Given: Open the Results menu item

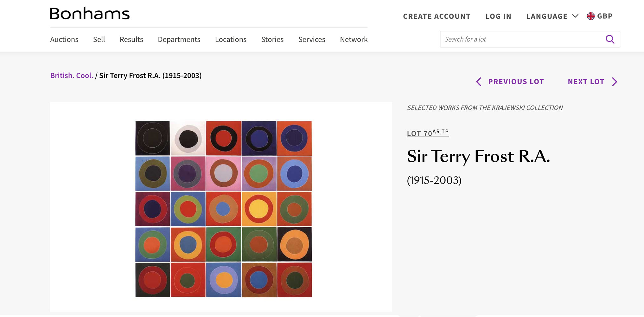Looking at the screenshot, I should [x=131, y=39].
